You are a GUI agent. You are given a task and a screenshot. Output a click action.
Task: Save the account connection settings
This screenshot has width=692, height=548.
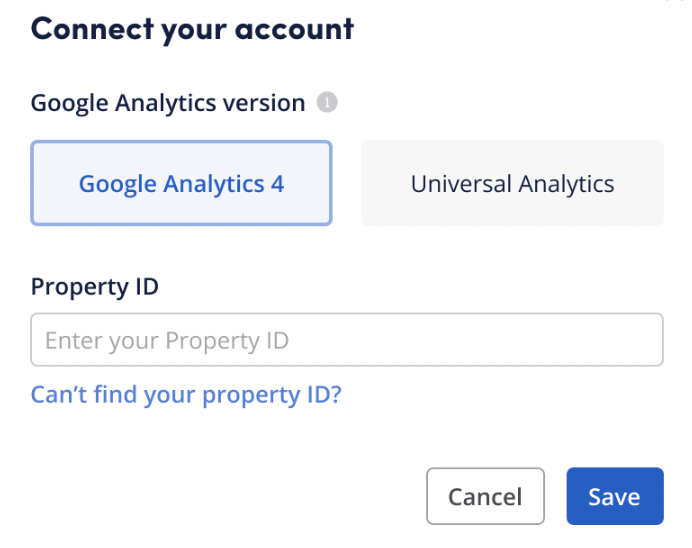point(614,496)
